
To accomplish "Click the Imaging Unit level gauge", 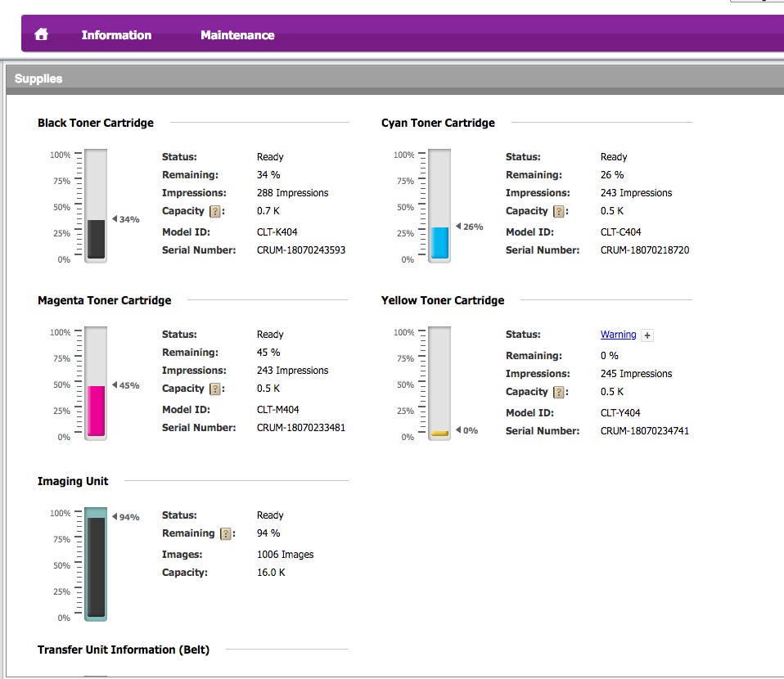I will [96, 564].
